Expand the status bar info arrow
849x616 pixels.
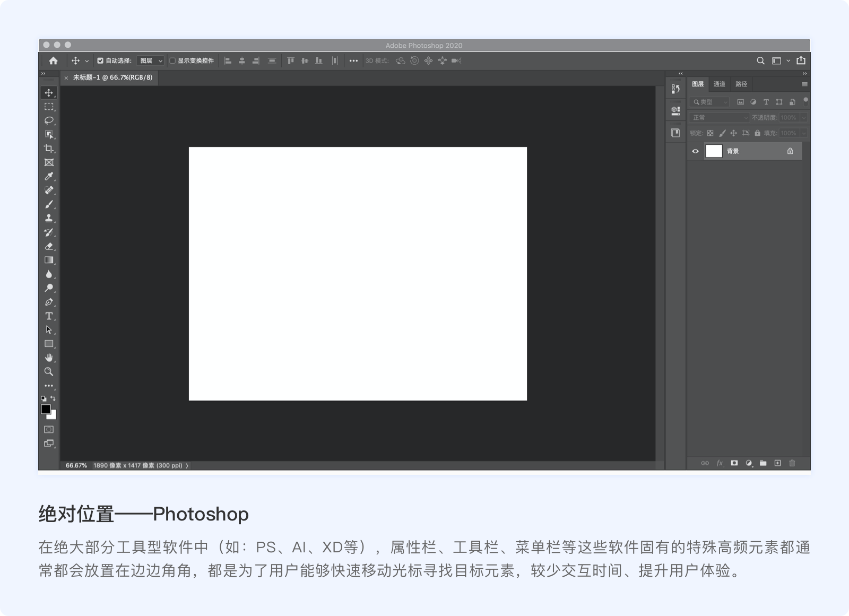[187, 465]
